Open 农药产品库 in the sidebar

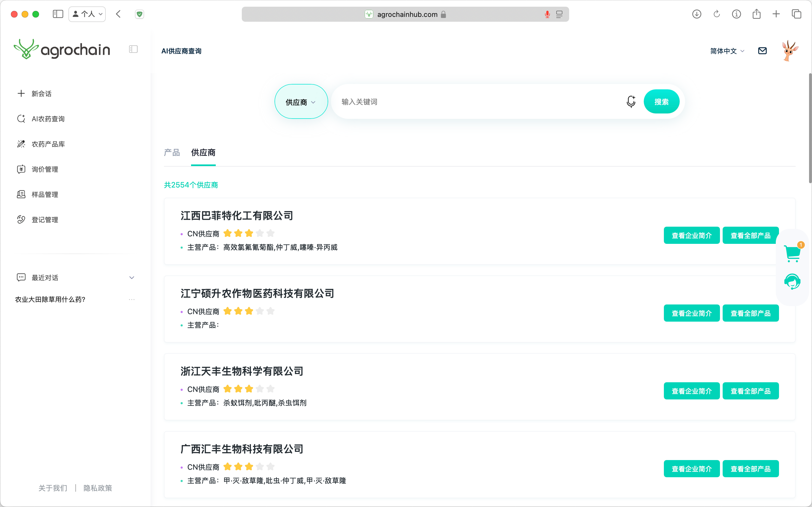pos(48,144)
